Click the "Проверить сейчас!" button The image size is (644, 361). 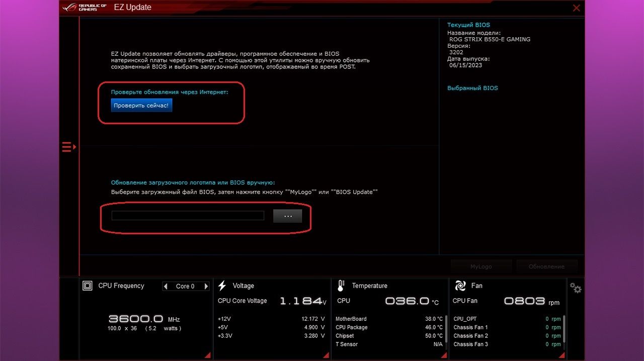[141, 106]
